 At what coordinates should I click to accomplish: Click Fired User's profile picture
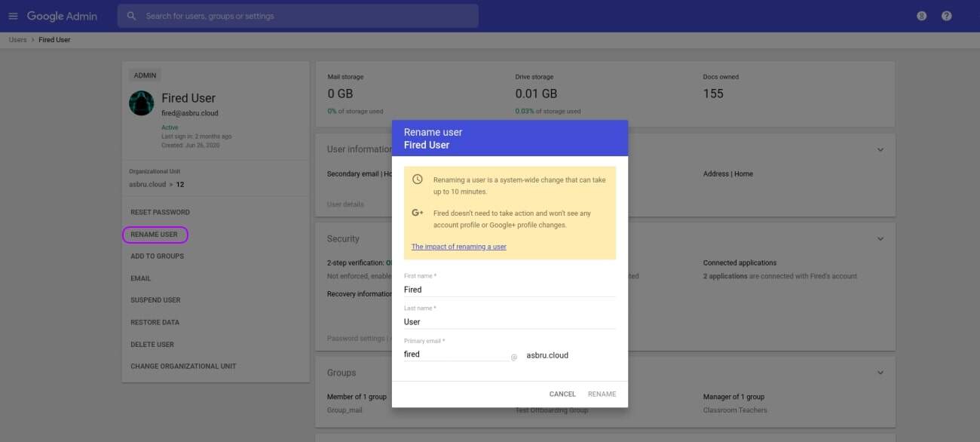[141, 101]
